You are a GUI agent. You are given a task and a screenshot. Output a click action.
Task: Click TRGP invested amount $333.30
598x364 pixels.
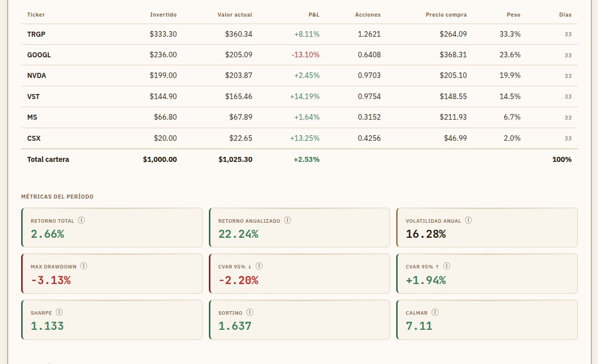tap(163, 34)
